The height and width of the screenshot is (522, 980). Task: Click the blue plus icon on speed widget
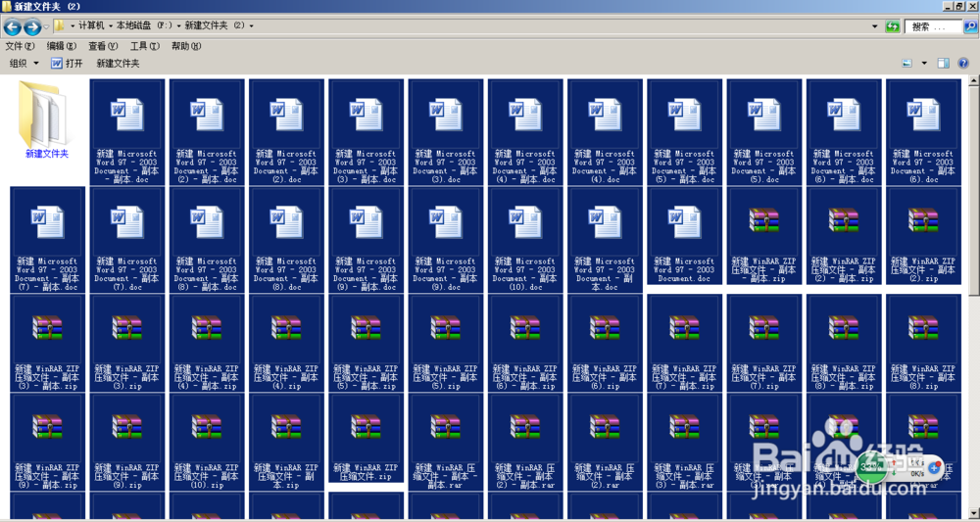[x=935, y=467]
